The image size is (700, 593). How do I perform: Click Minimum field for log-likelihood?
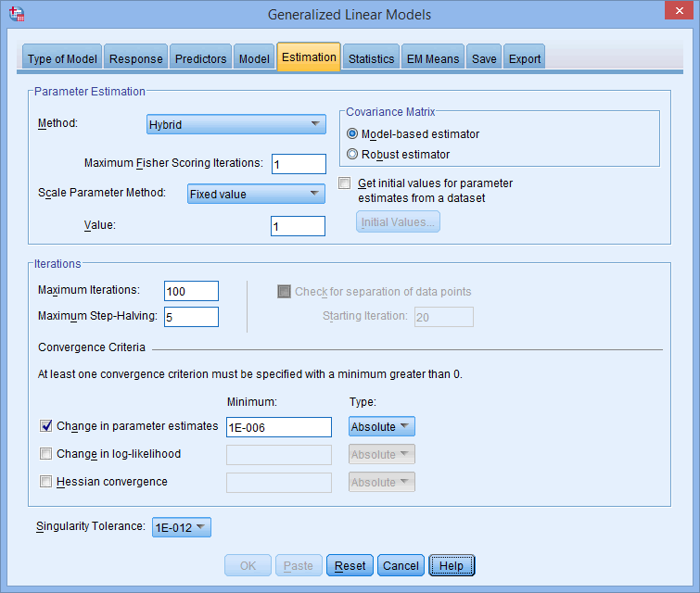click(x=279, y=455)
